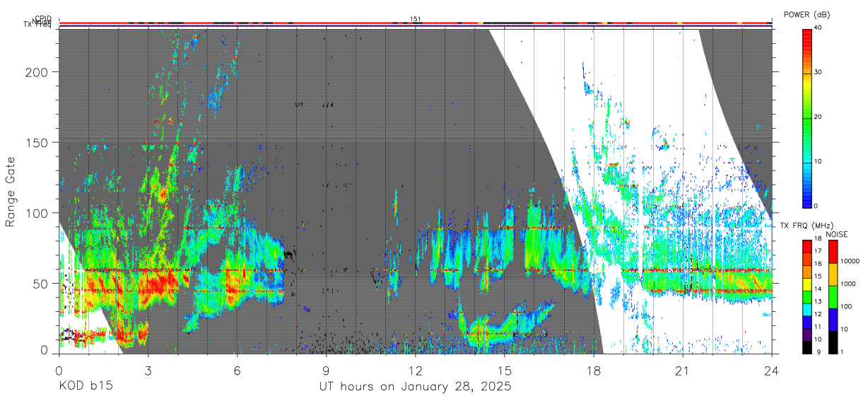Click TX frequency scale value '9'
Screen dimensions: 868x401
coord(817,352)
